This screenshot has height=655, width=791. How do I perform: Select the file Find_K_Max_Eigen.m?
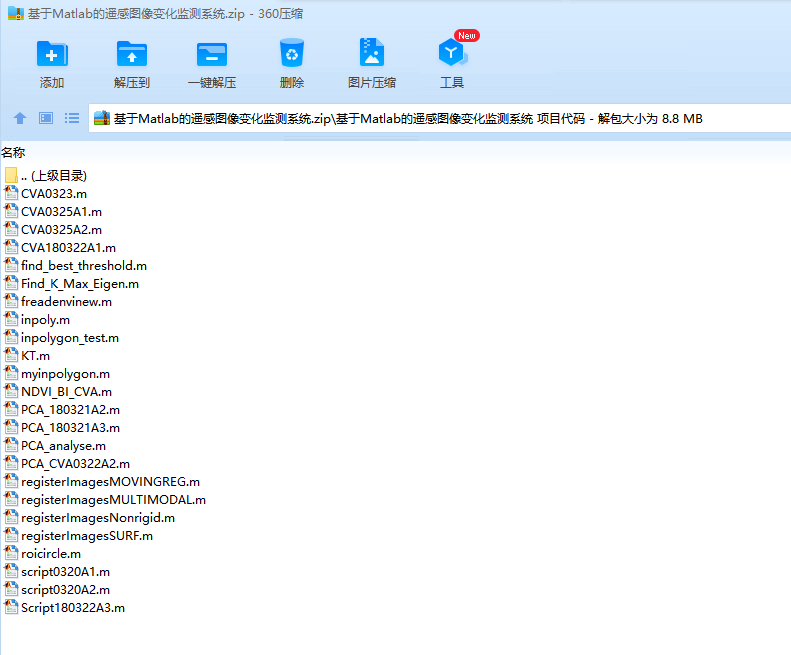[80, 284]
